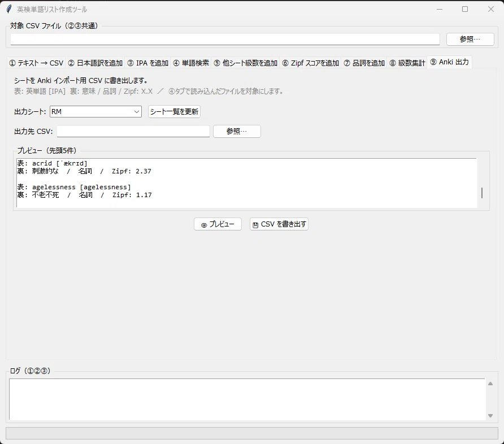Switch to the 日本語訳を追加 tab
This screenshot has width=504, height=444.
(95, 63)
